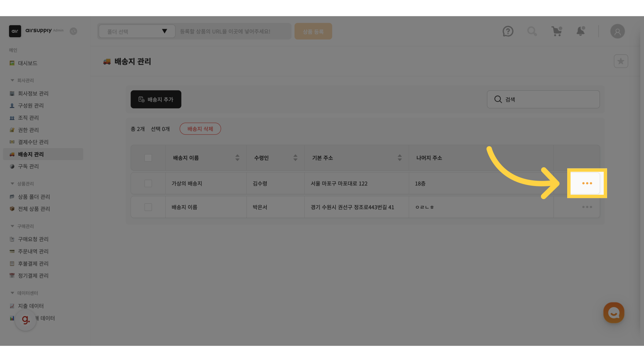
Task: Collapse the 회사관리 sidebar section
Action: pos(12,80)
